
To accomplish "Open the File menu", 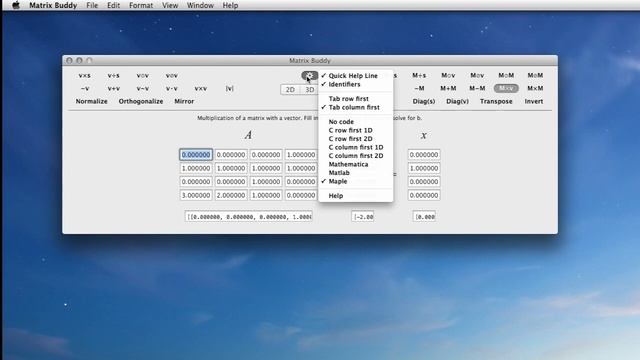I will [x=92, y=5].
